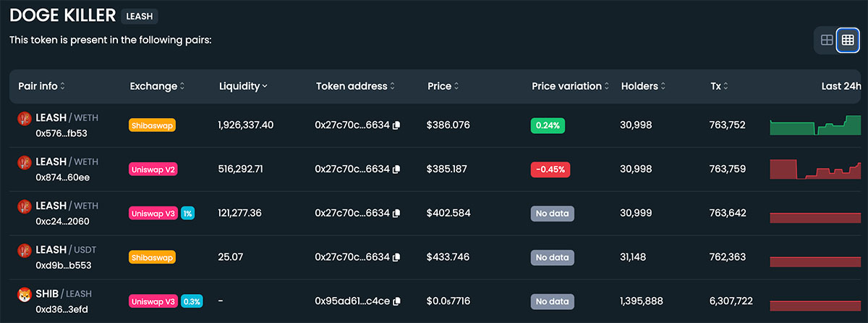Click the 0.3% fee tier badge
The image size is (868, 323).
[x=192, y=301]
